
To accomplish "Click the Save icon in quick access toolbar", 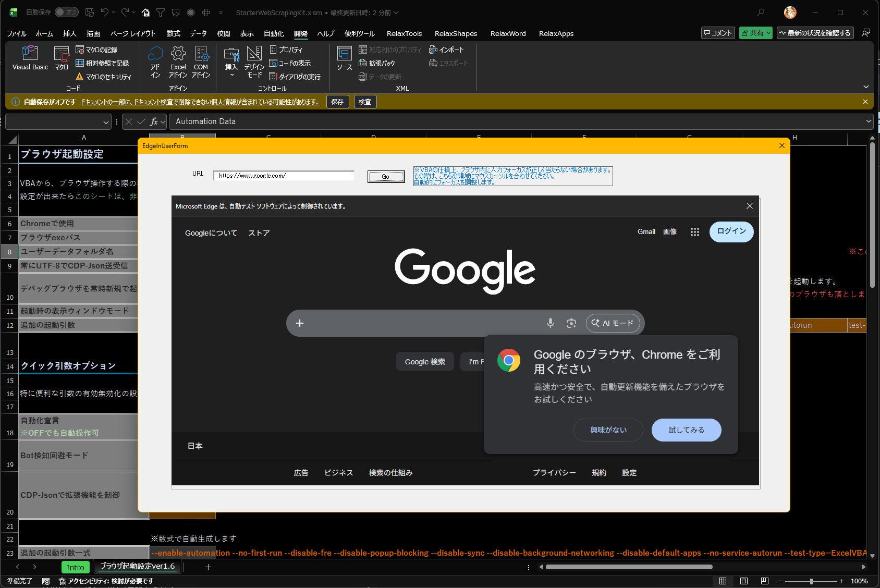I will (89, 12).
